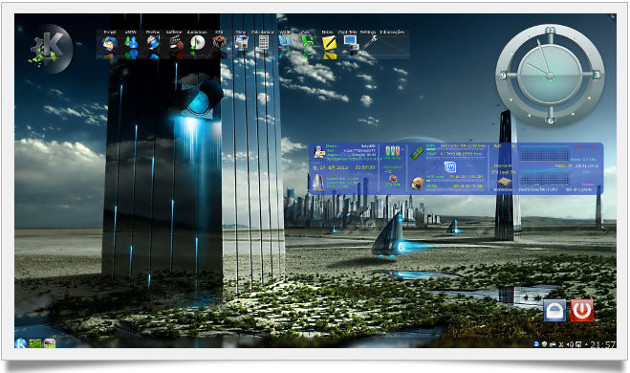630x373 pixels.
Task: Launch aMSN messenger from the dock
Action: [x=131, y=43]
